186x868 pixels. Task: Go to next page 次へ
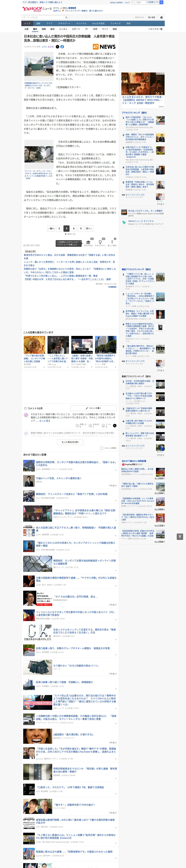tap(89, 228)
